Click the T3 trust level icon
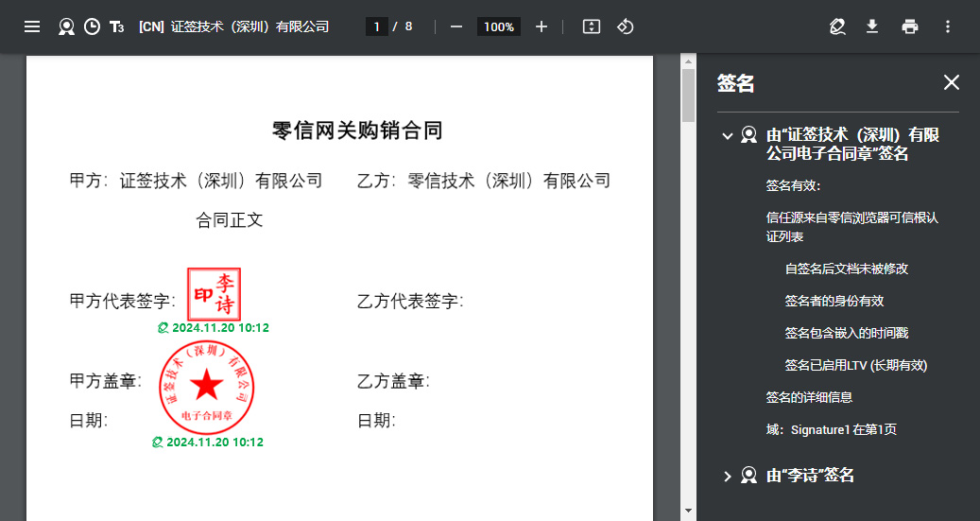This screenshot has width=980, height=521. [117, 26]
